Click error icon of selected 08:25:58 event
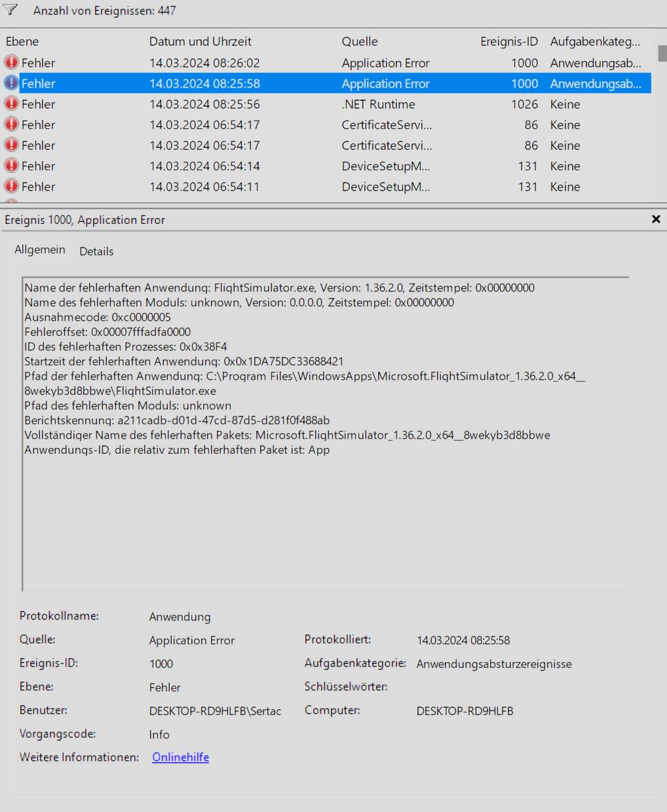This screenshot has height=812, width=667. [11, 83]
